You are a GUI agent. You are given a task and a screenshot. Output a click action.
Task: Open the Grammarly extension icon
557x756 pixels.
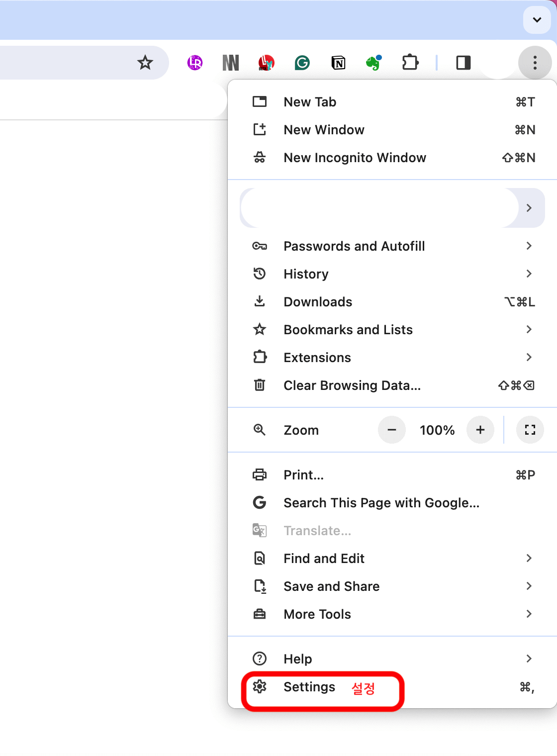point(302,63)
